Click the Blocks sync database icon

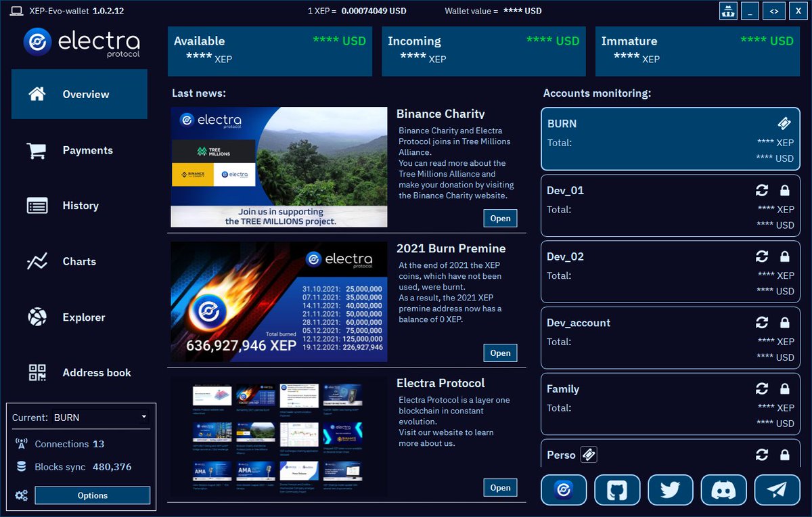22,467
